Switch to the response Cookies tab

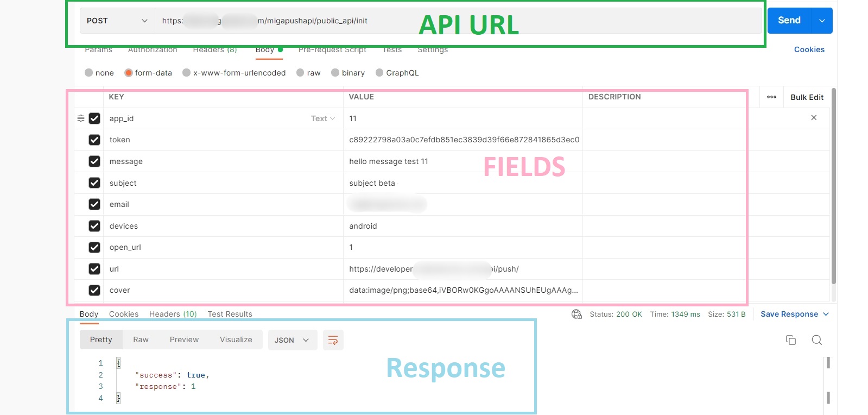[x=124, y=314]
